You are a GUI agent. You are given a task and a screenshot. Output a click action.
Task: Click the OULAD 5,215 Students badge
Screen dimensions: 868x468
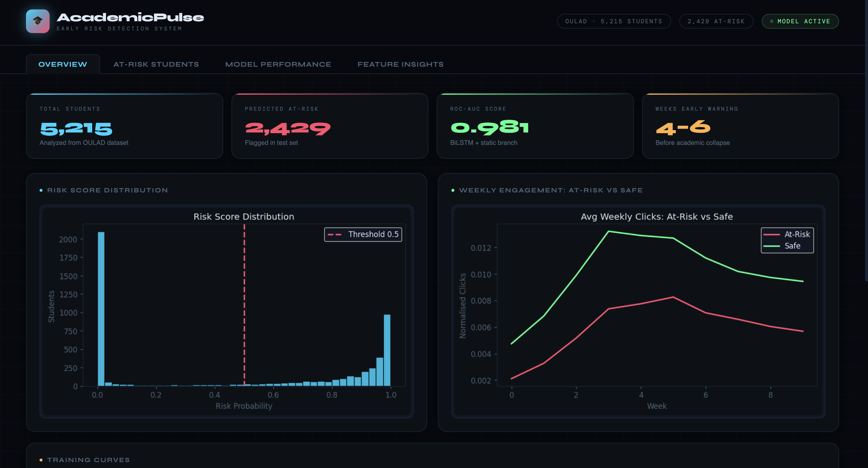point(614,21)
